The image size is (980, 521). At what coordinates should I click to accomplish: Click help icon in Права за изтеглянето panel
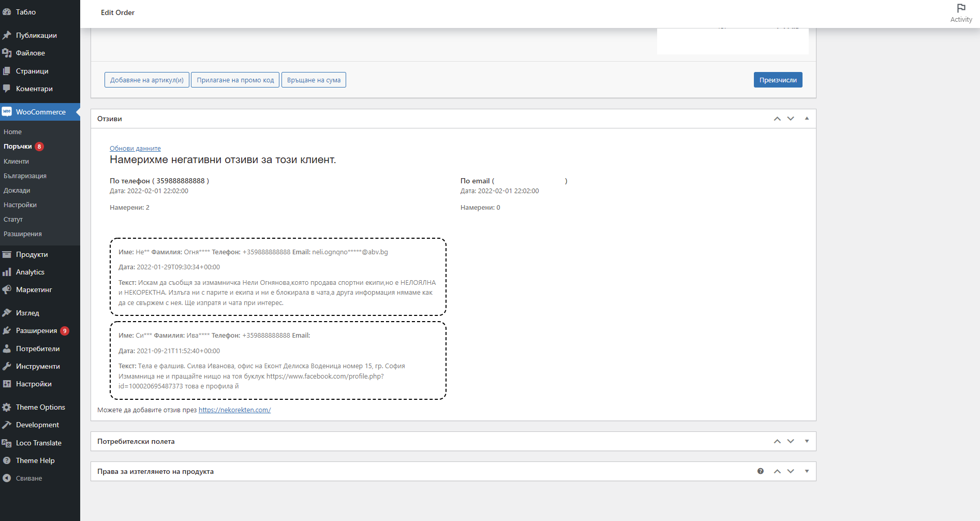(761, 471)
